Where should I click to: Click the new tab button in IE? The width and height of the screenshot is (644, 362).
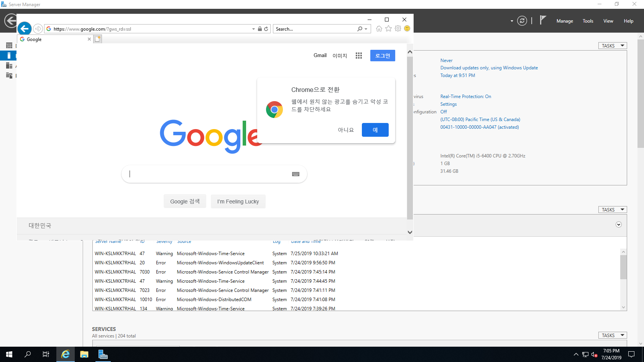(x=98, y=39)
